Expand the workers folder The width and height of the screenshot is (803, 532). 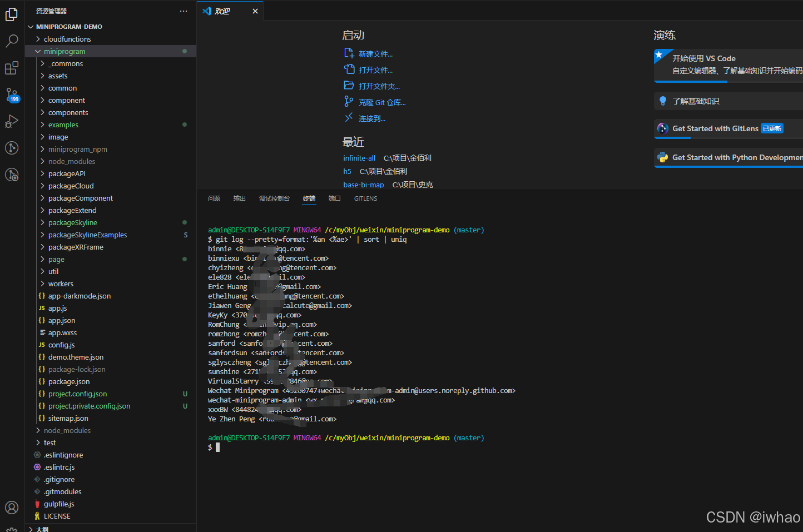pyautogui.click(x=42, y=284)
